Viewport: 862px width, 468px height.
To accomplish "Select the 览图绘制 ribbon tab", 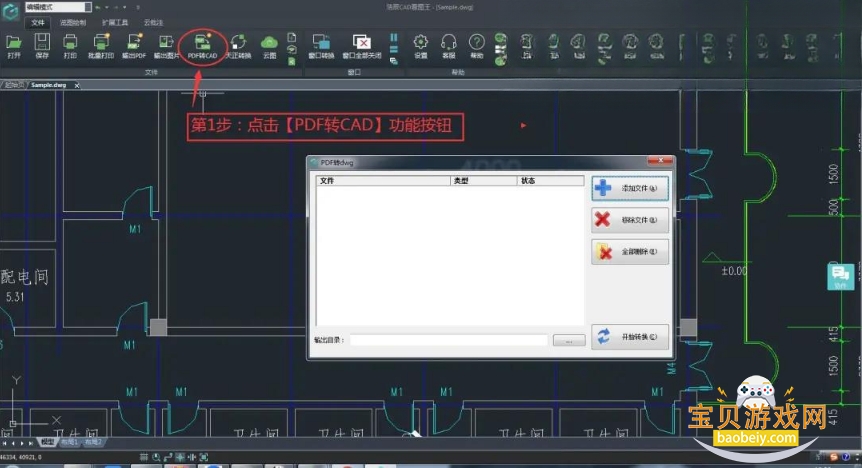I will (x=73, y=23).
